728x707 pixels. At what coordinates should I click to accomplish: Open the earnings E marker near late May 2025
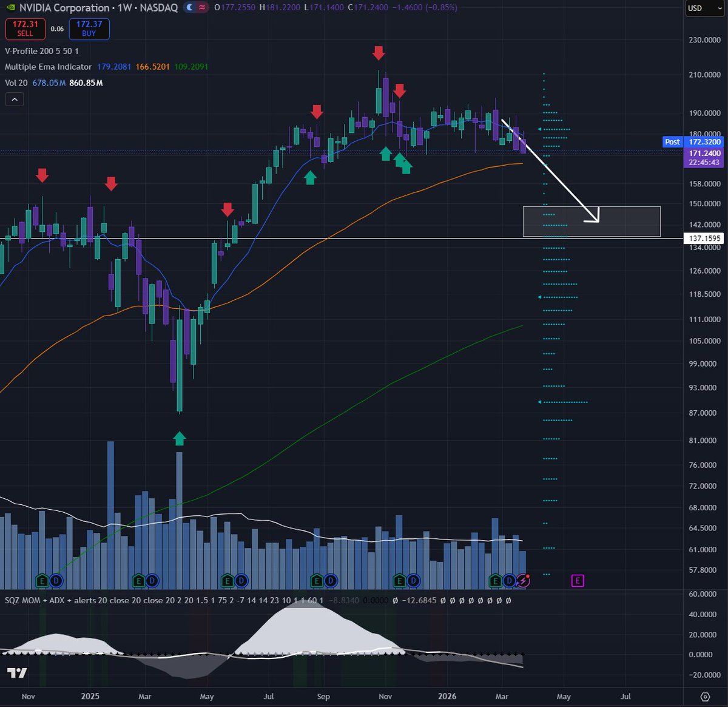(227, 581)
